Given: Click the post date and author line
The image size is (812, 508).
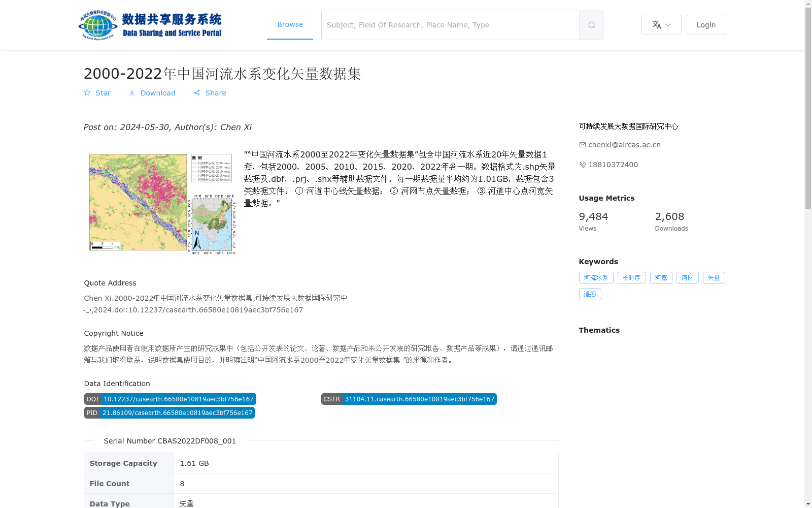Looking at the screenshot, I should pyautogui.click(x=167, y=128).
